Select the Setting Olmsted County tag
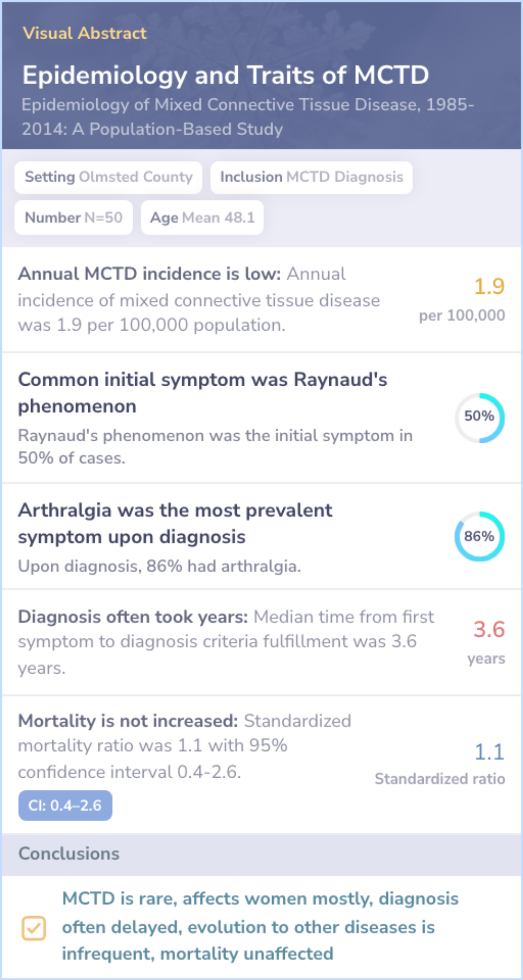Screen dimensions: 523x980 pyautogui.click(x=108, y=177)
